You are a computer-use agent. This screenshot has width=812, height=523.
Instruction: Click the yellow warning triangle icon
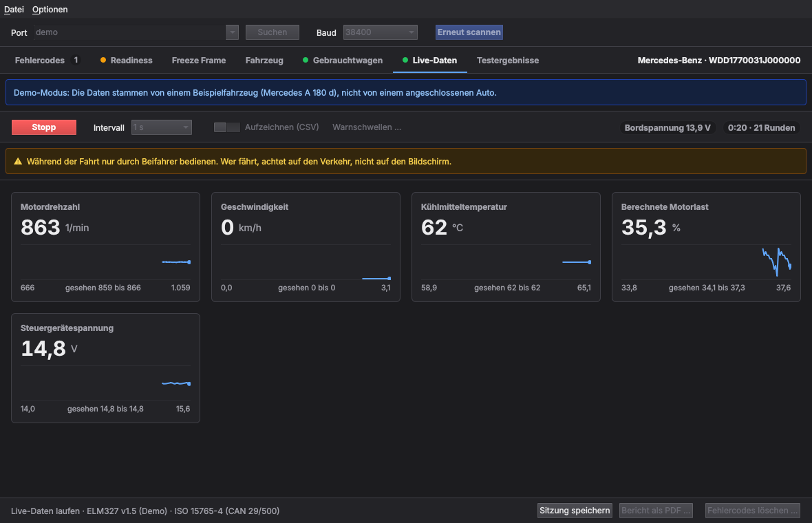[18, 162]
